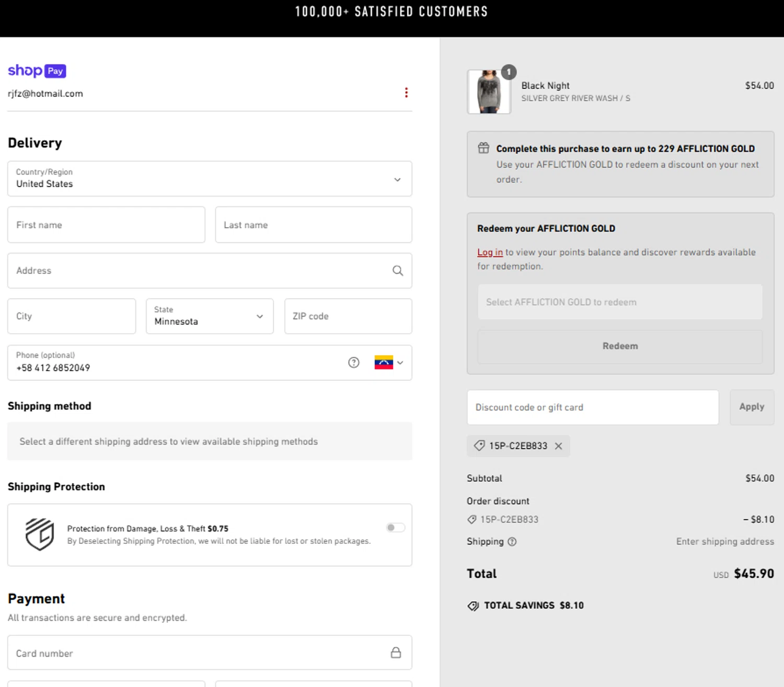784x687 pixels.
Task: Open Select AFFLICTION GOLD to redeem dropdown
Action: point(620,302)
